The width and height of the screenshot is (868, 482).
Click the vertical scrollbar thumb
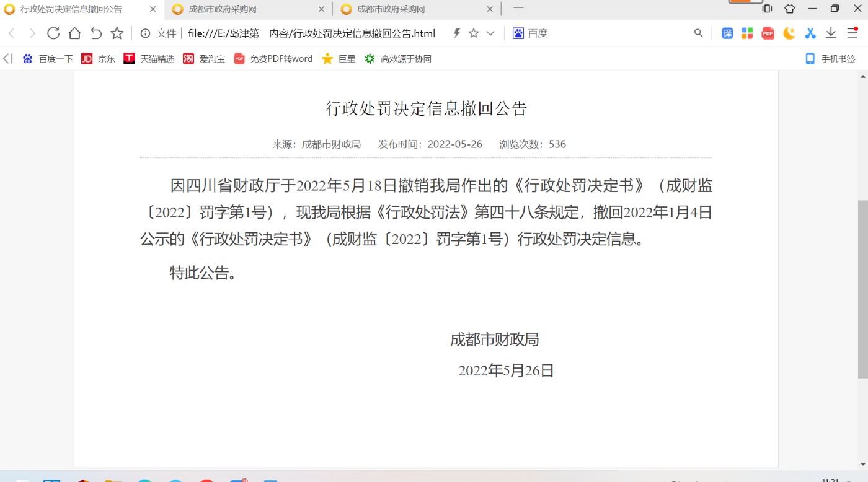[x=862, y=288]
